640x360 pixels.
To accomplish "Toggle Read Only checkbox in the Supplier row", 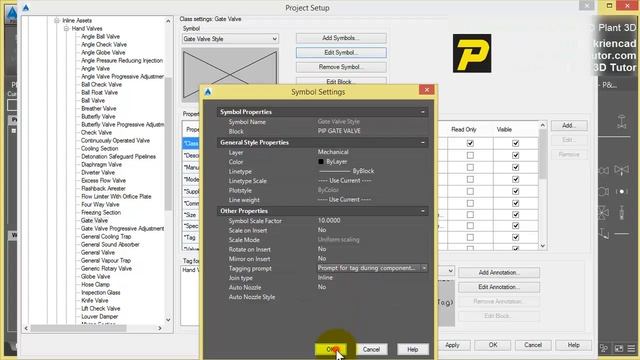I will point(470,191).
